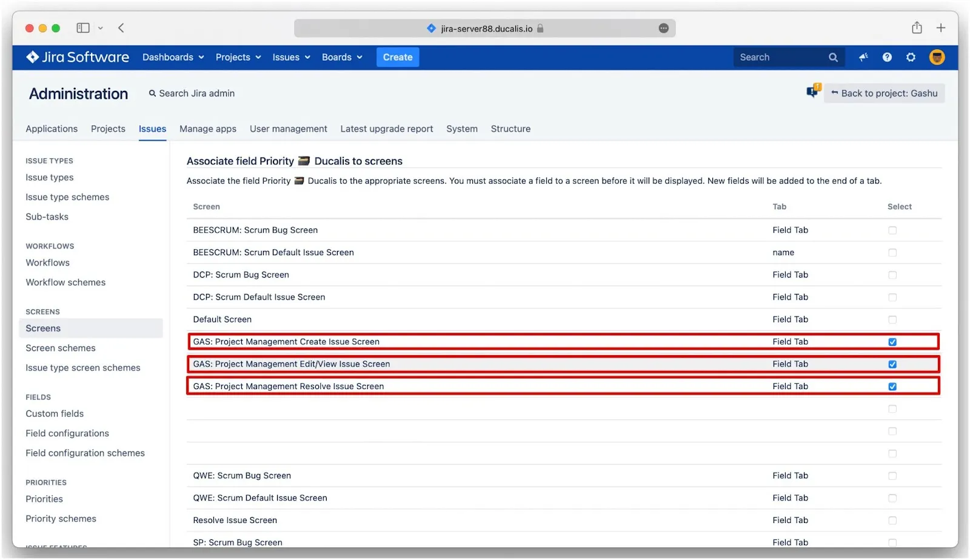The image size is (970, 560).
Task: Switch to the User management tab
Action: click(x=288, y=128)
